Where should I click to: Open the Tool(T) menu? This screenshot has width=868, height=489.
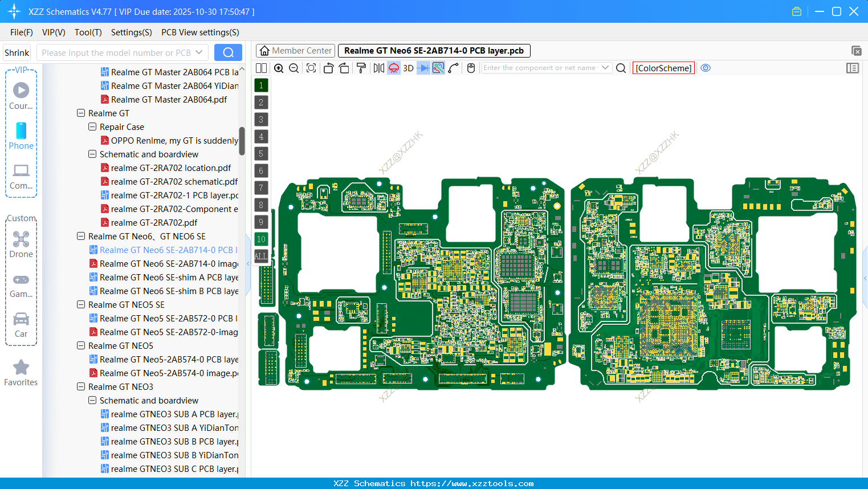[x=88, y=32]
